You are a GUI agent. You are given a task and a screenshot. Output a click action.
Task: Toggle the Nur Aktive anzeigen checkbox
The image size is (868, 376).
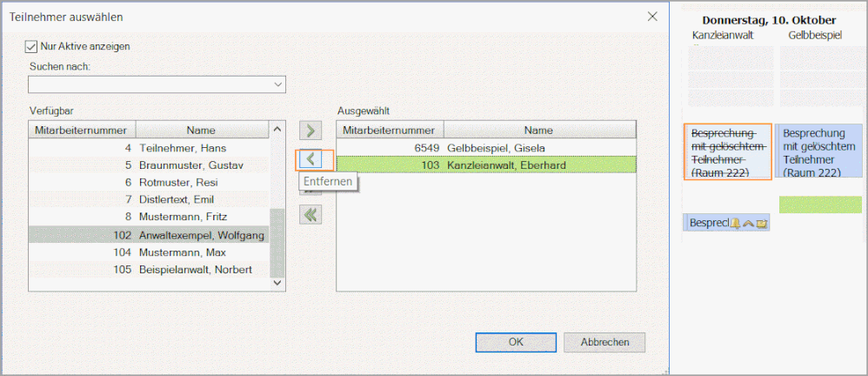pos(33,46)
